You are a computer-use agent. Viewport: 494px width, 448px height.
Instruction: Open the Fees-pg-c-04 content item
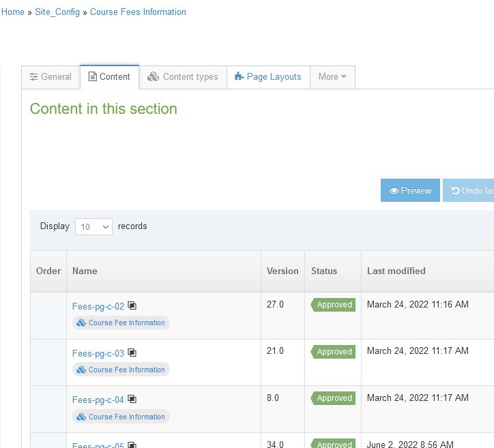point(98,400)
